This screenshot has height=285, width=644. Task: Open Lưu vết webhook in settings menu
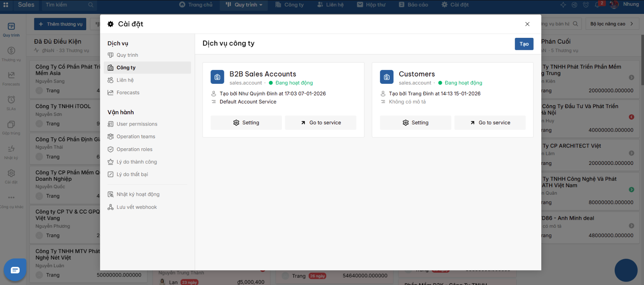tap(147, 207)
